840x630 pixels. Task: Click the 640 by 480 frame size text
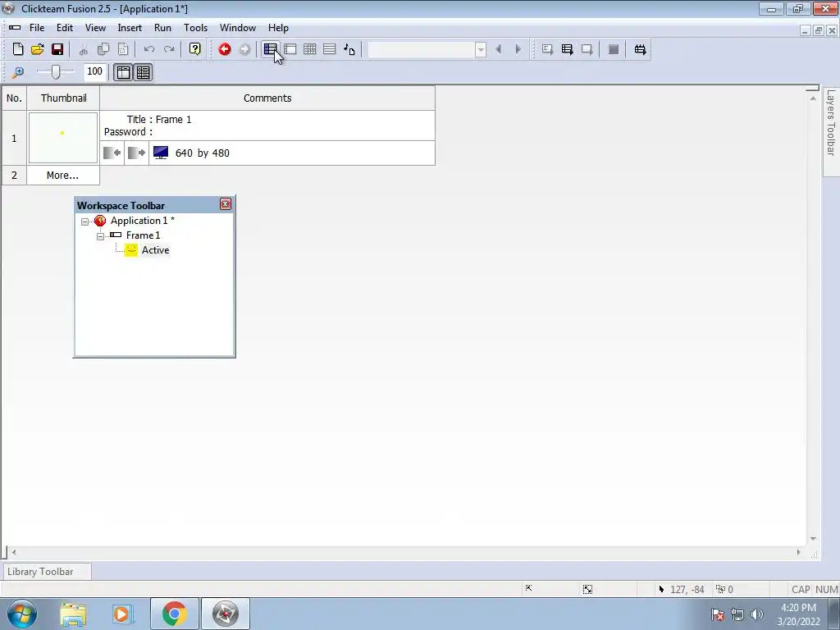(x=203, y=153)
